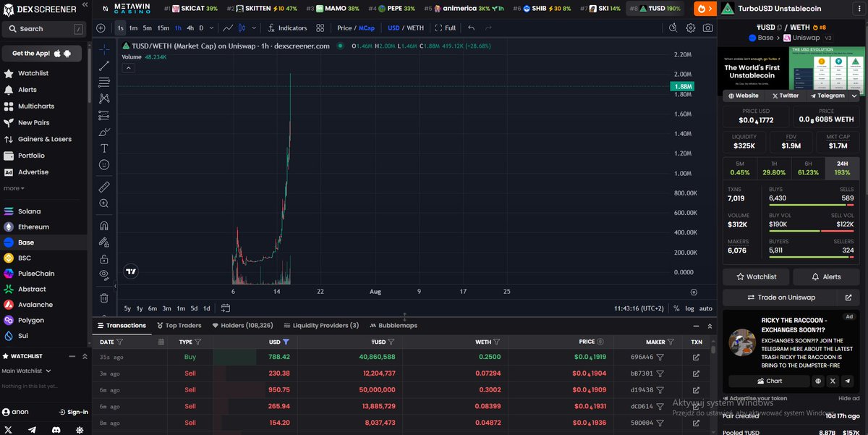Open DEX Screener's Telegram icon in the sidebar footer

click(31, 428)
